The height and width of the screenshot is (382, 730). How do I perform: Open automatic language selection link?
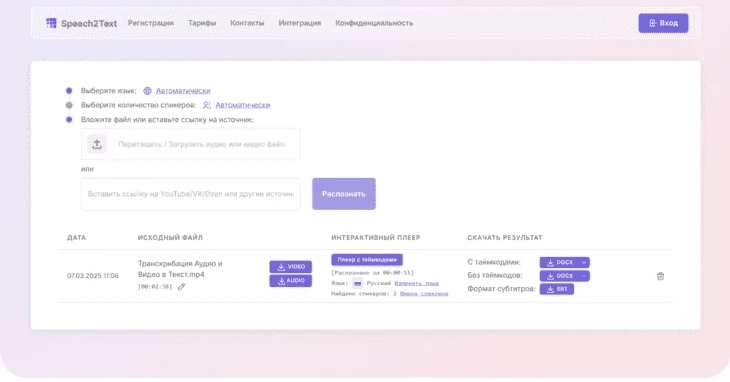(x=183, y=91)
